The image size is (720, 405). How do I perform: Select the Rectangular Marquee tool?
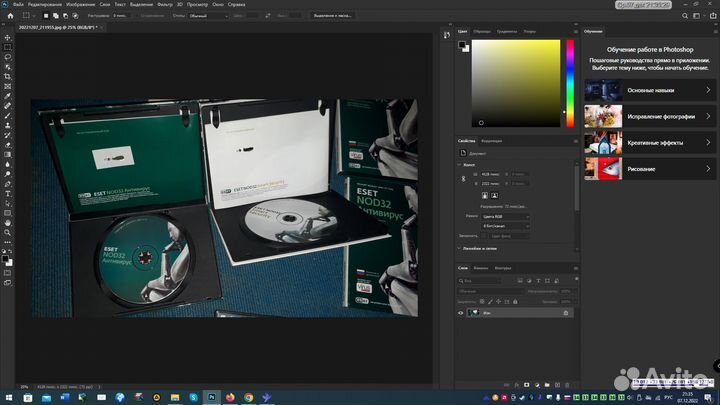(7, 47)
